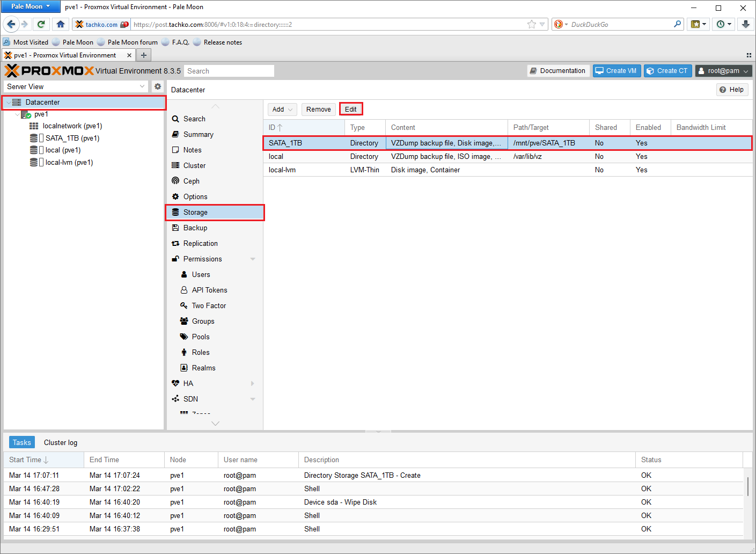
Task: Switch to the Tasks tab
Action: click(x=22, y=442)
